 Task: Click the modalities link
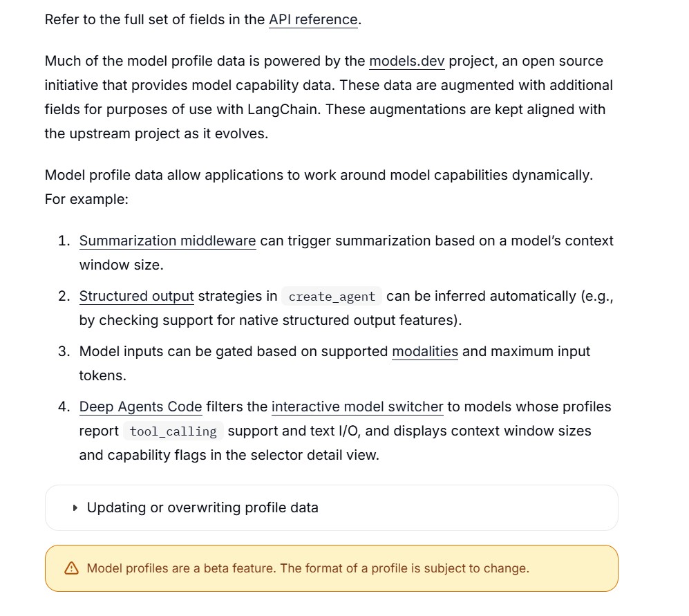pyautogui.click(x=425, y=352)
